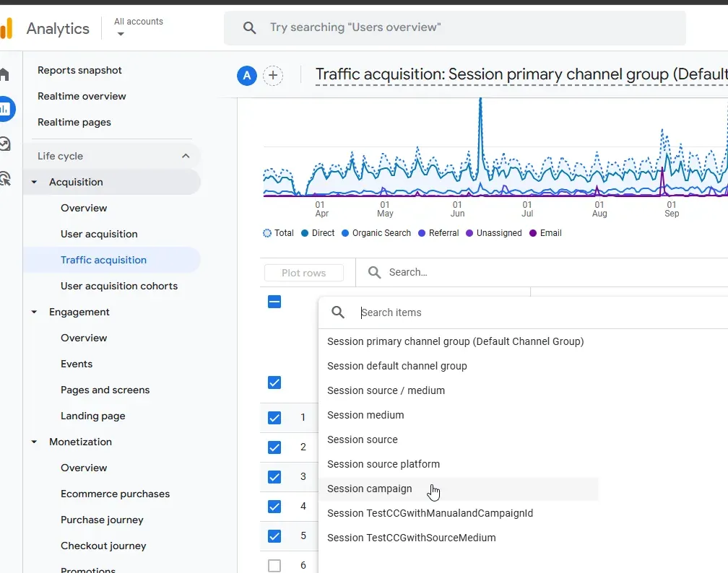This screenshot has height=573, width=728.
Task: Toggle Total series in chart legend
Action: click(279, 233)
